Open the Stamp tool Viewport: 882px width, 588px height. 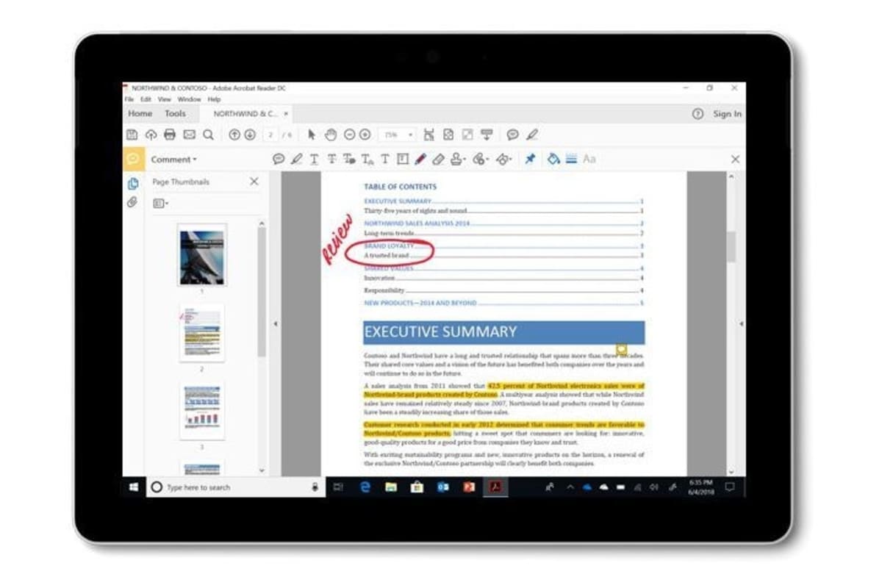459,159
